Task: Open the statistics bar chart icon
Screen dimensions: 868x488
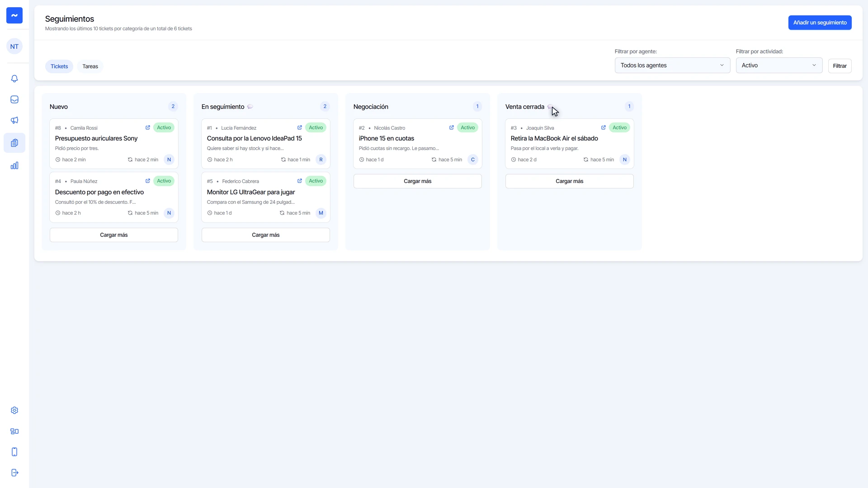Action: pos(14,165)
